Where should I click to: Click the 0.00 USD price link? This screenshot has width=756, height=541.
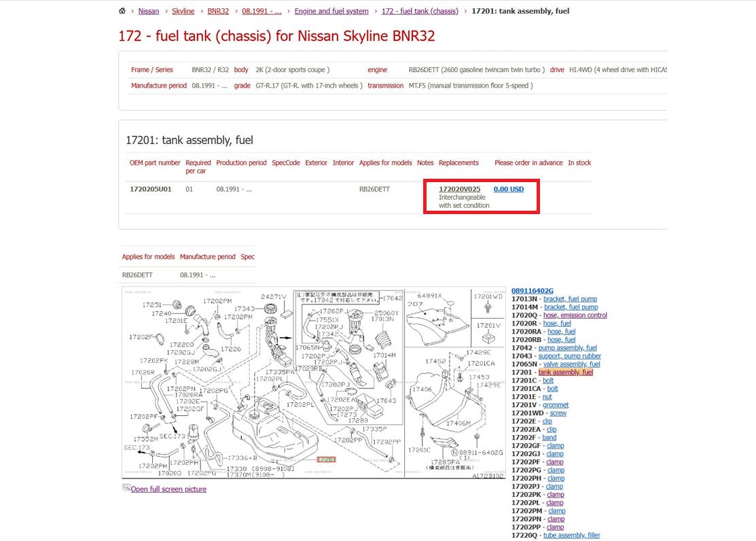click(x=509, y=189)
